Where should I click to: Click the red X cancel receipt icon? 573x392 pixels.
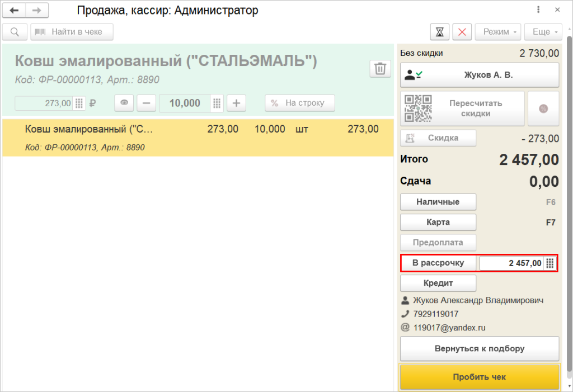pyautogui.click(x=462, y=32)
